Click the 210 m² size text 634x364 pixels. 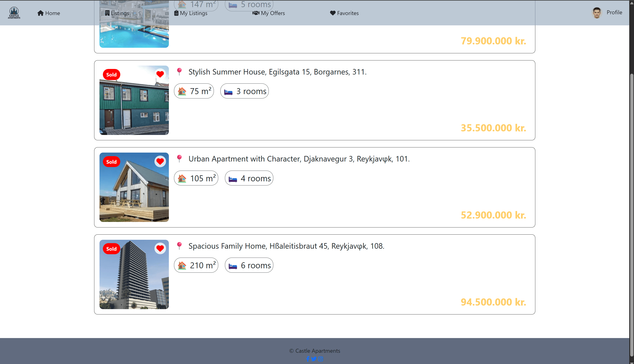click(203, 265)
